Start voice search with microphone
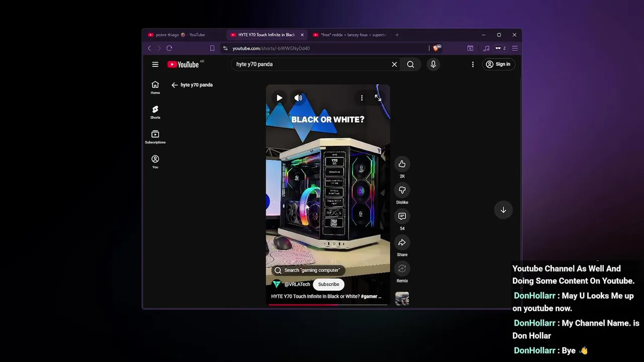The image size is (644, 362). (433, 64)
